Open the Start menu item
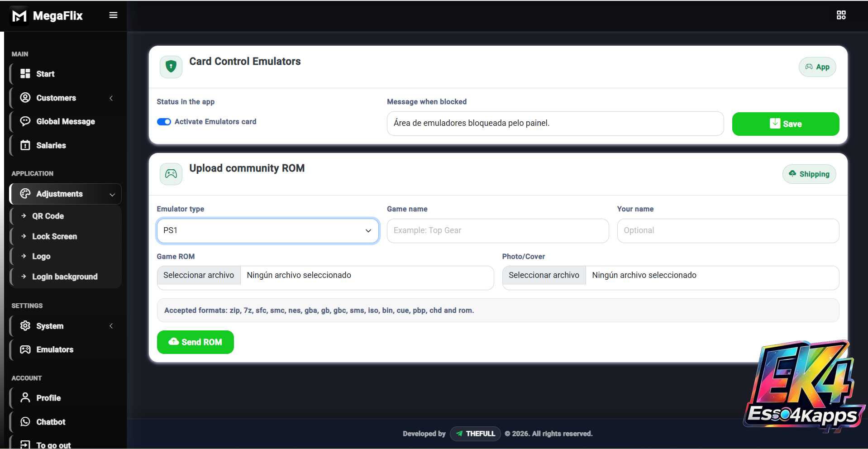 click(x=66, y=74)
